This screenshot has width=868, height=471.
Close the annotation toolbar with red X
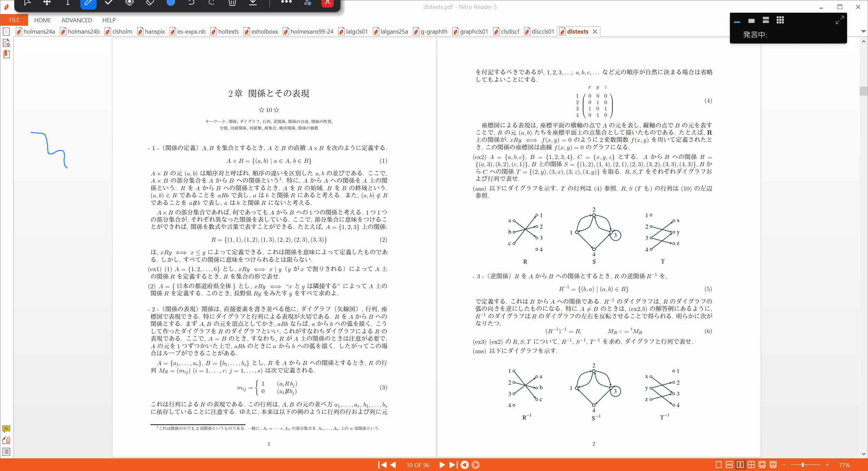(328, 3)
